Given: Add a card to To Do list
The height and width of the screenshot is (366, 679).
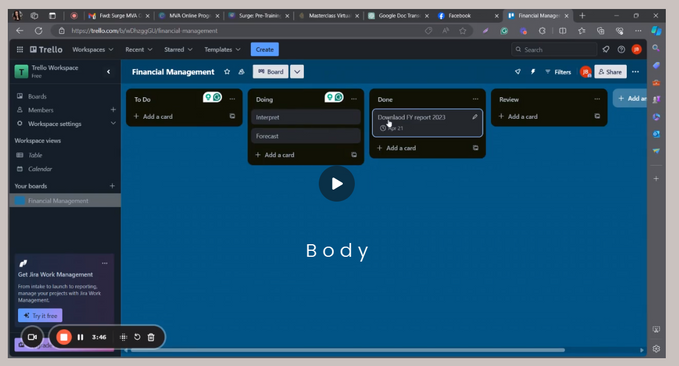Looking at the screenshot, I should (153, 117).
